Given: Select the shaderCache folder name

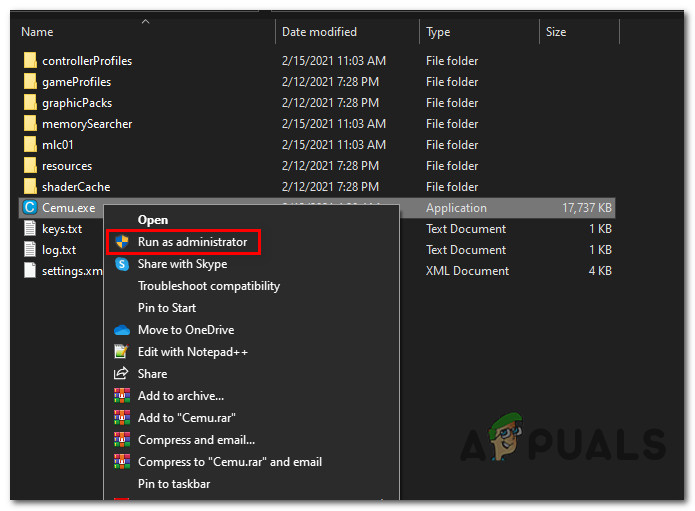Looking at the screenshot, I should (76, 187).
